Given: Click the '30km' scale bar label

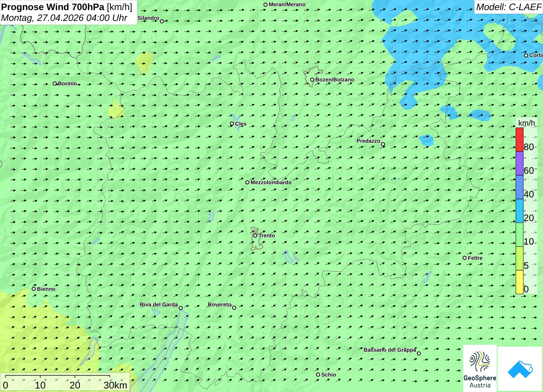Looking at the screenshot, I should [x=115, y=385].
